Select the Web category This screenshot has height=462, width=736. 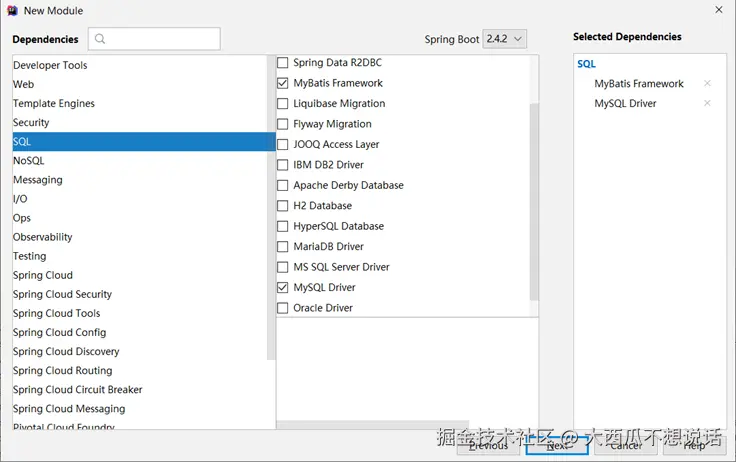(139, 85)
